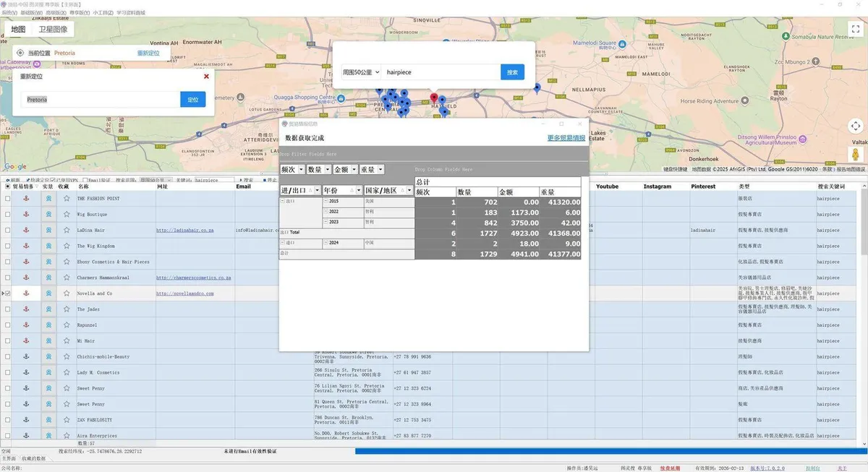Open the 金额 field dropdown
The width and height of the screenshot is (868, 472).
[x=354, y=169]
